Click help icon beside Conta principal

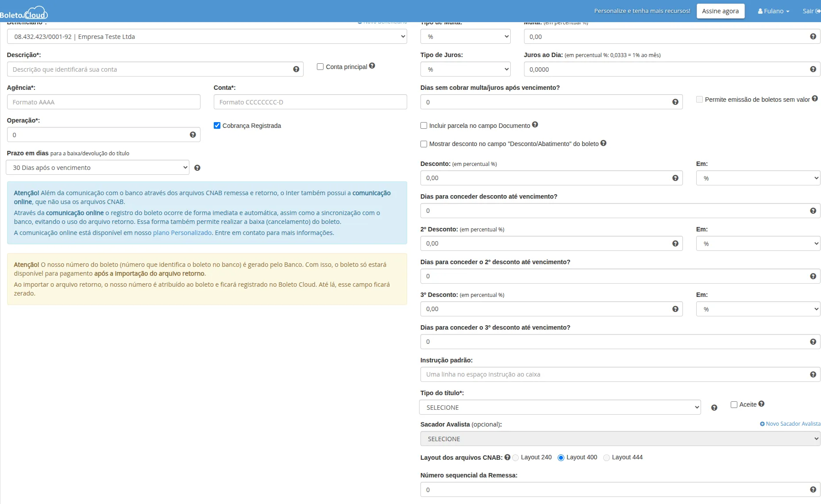[x=372, y=65]
